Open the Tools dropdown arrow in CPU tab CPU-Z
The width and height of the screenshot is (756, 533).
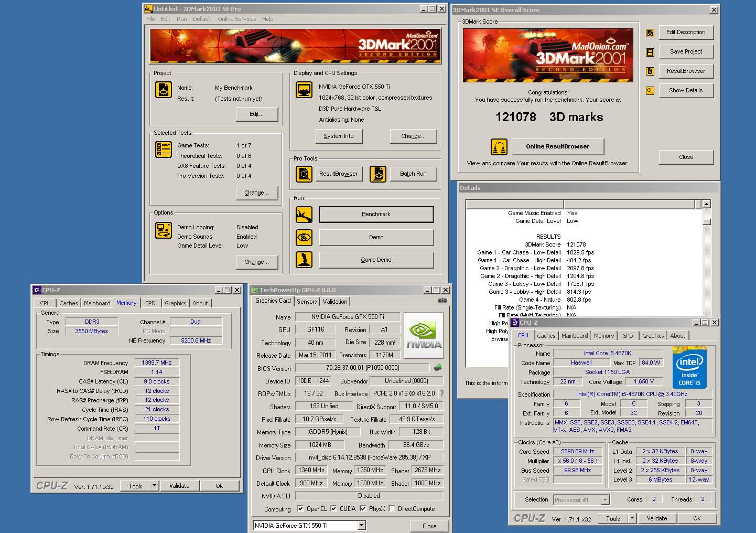pos(632,518)
